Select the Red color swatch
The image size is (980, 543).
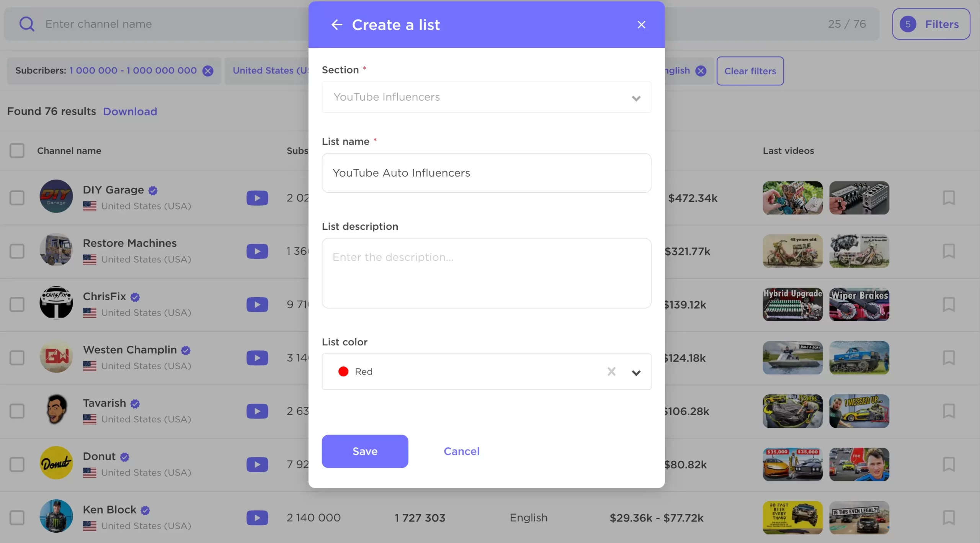[343, 371]
